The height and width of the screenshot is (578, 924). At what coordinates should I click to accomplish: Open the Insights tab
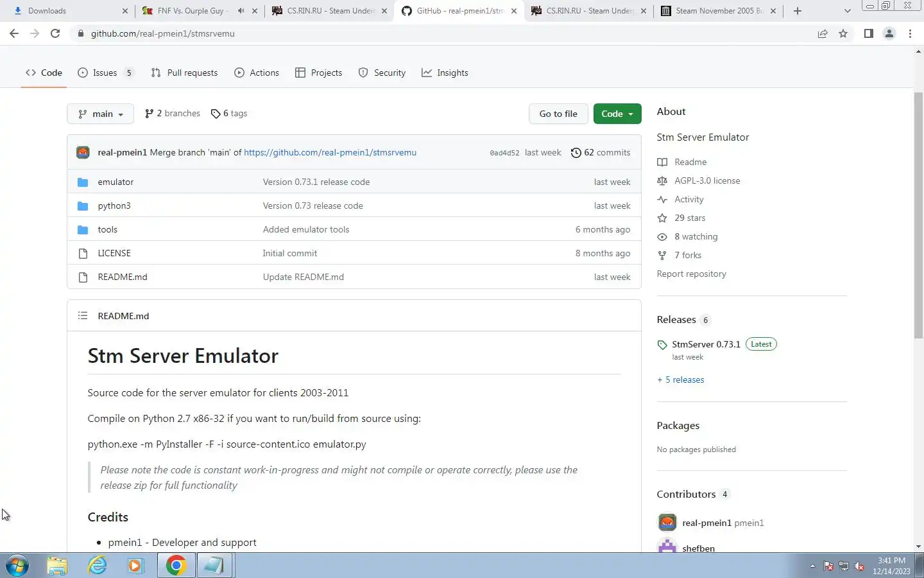tap(445, 73)
